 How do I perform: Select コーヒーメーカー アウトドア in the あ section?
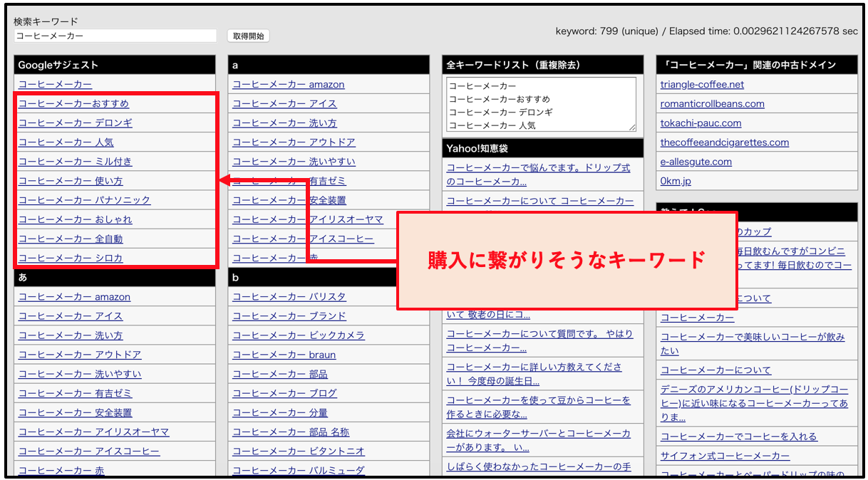[x=80, y=355]
